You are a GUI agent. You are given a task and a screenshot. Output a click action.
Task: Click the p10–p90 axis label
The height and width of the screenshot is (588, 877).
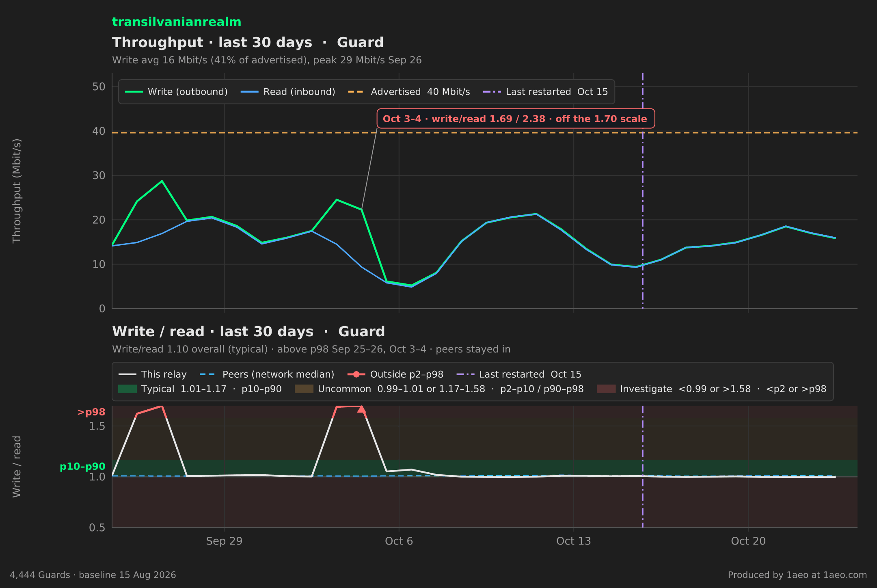coord(82,467)
